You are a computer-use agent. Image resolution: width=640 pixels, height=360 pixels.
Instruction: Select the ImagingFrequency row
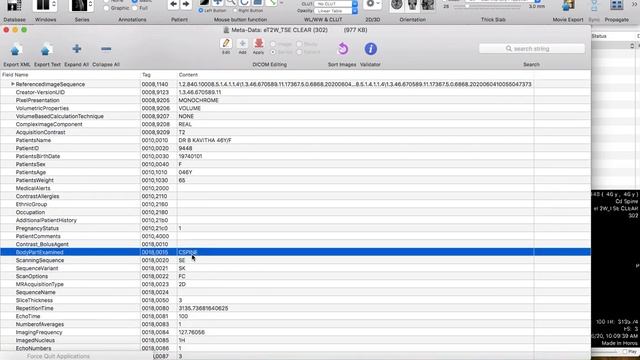(296, 332)
